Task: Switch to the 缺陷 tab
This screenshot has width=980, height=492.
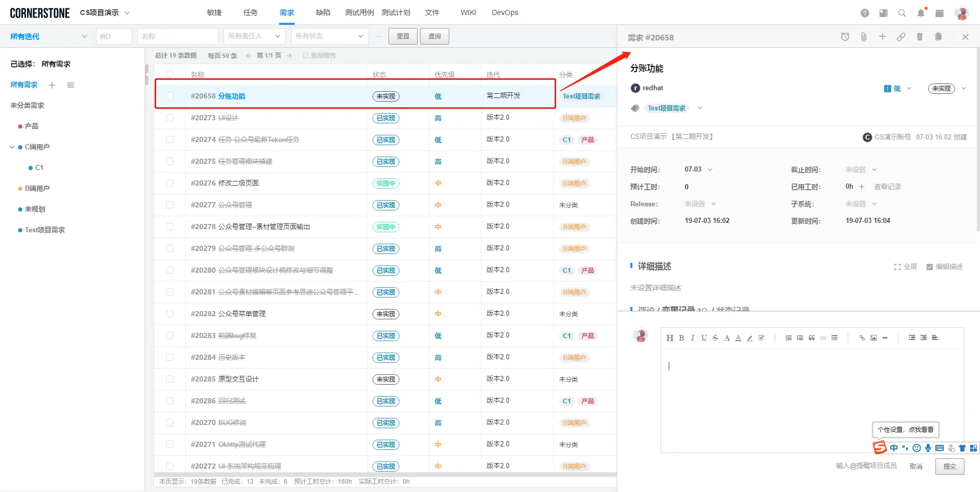Action: (x=323, y=12)
